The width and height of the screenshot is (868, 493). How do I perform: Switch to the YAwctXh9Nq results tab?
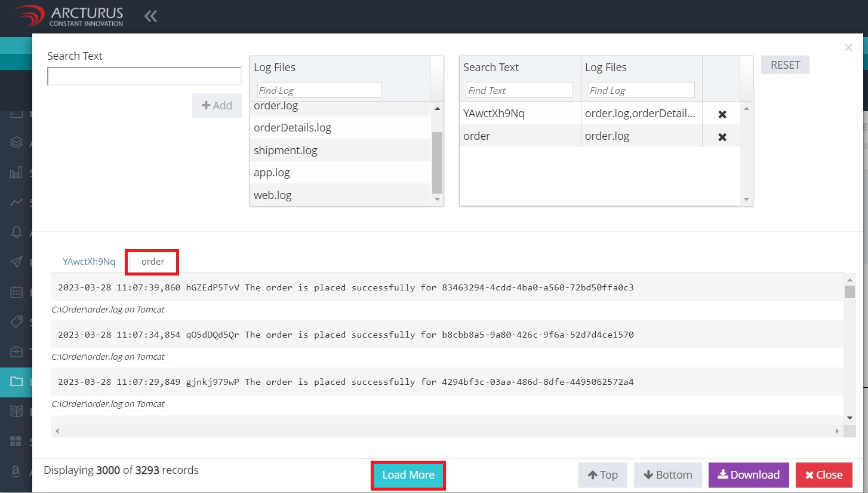[89, 262]
